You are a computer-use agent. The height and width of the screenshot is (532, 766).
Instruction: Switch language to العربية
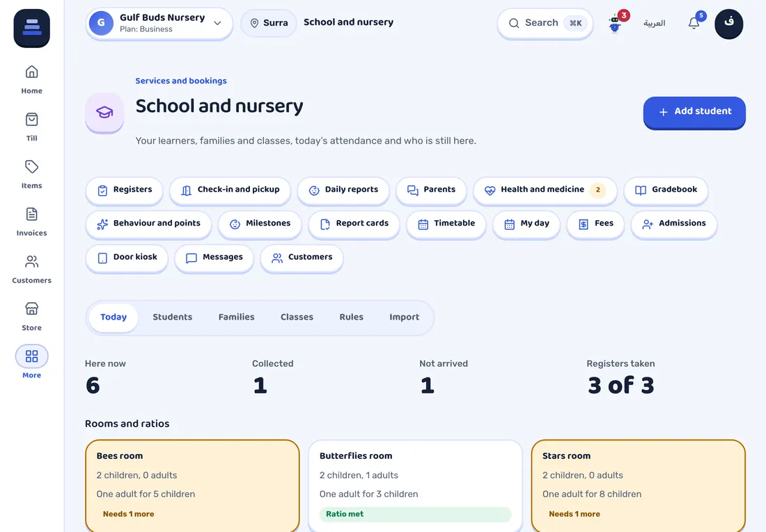coord(654,23)
